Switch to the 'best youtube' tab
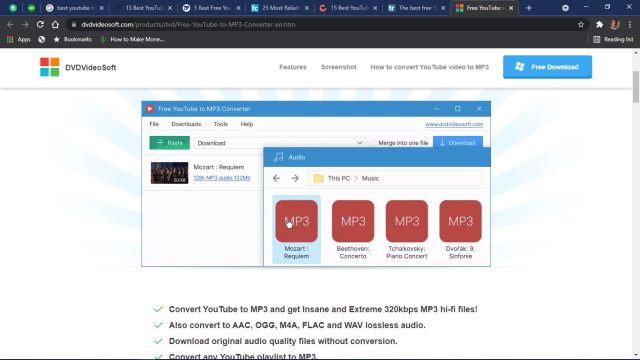640x360 pixels. [75, 8]
